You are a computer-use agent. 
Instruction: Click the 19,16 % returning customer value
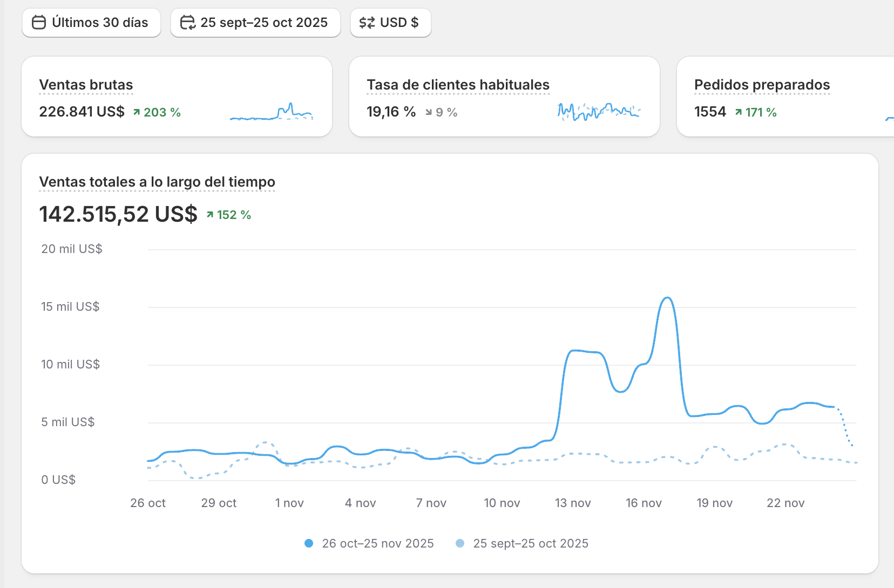(391, 112)
